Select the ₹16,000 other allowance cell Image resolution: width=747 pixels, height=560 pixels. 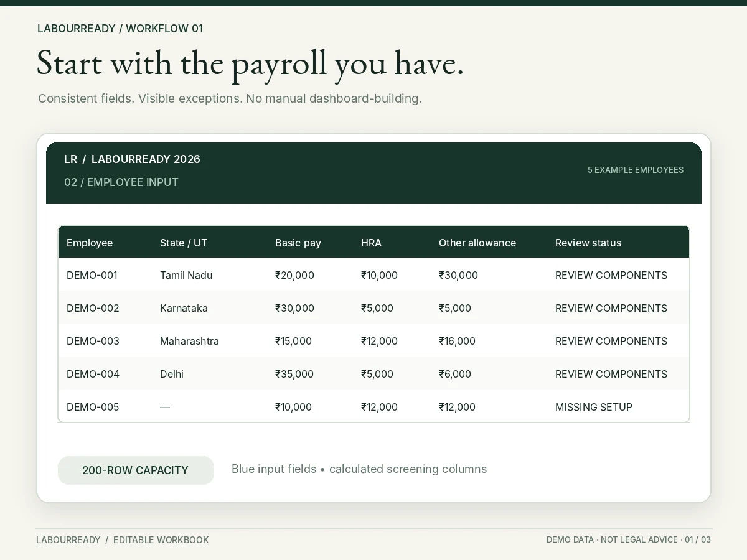(457, 341)
